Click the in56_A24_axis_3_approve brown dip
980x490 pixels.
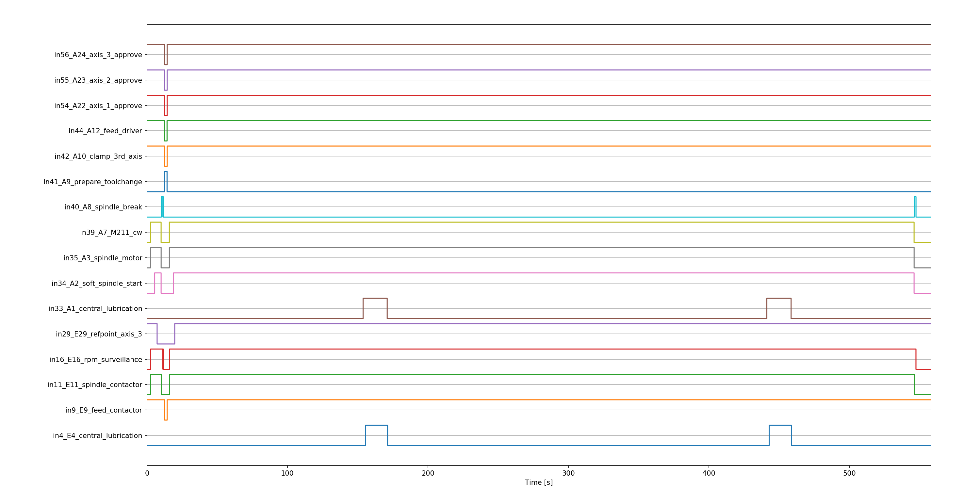click(x=166, y=55)
